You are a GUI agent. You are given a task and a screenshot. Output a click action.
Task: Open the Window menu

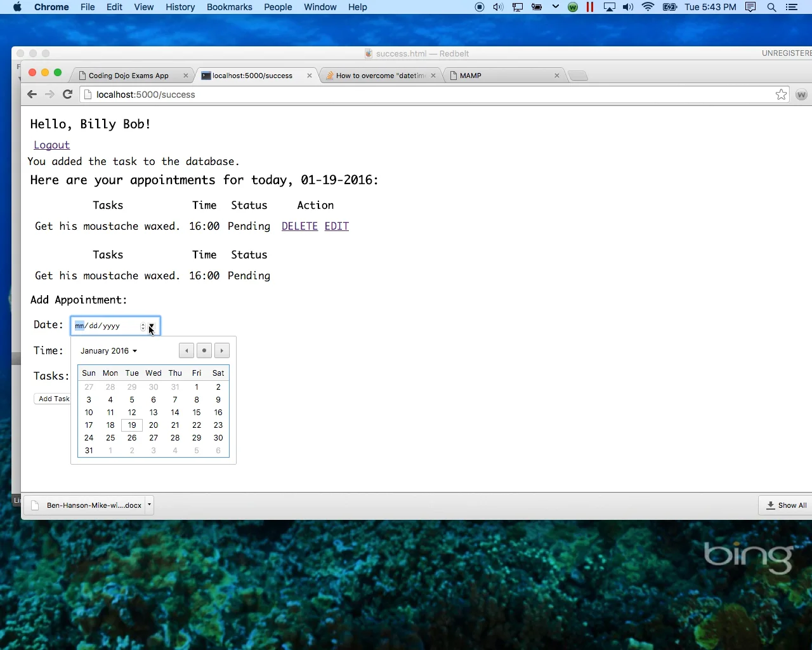pyautogui.click(x=320, y=7)
